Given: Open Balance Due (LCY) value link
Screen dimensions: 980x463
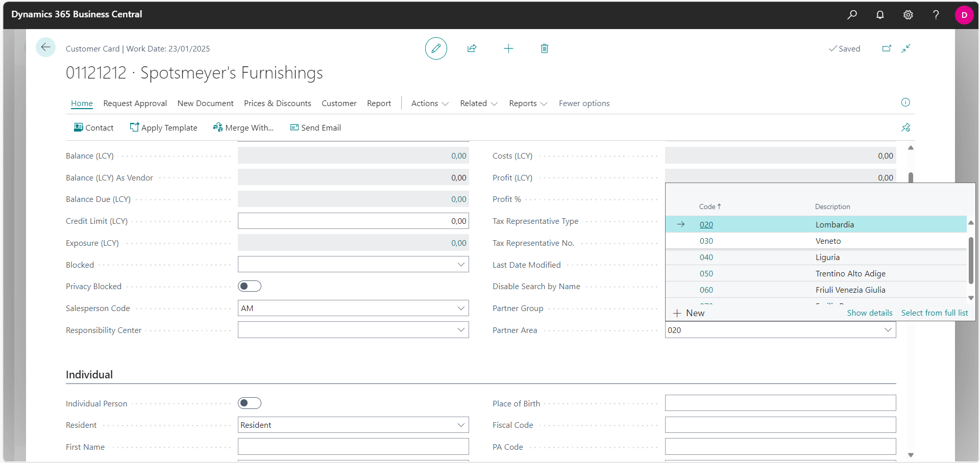Looking at the screenshot, I should 458,199.
